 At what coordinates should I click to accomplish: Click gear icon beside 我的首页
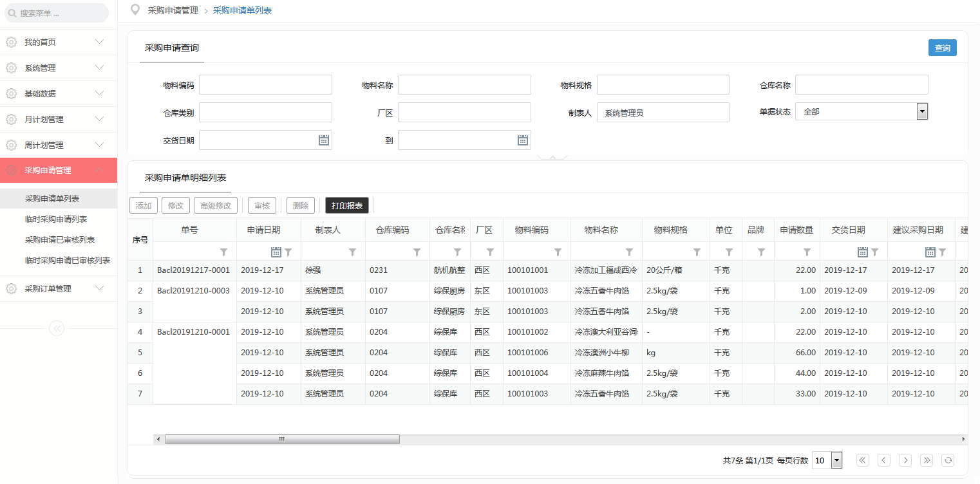click(11, 42)
